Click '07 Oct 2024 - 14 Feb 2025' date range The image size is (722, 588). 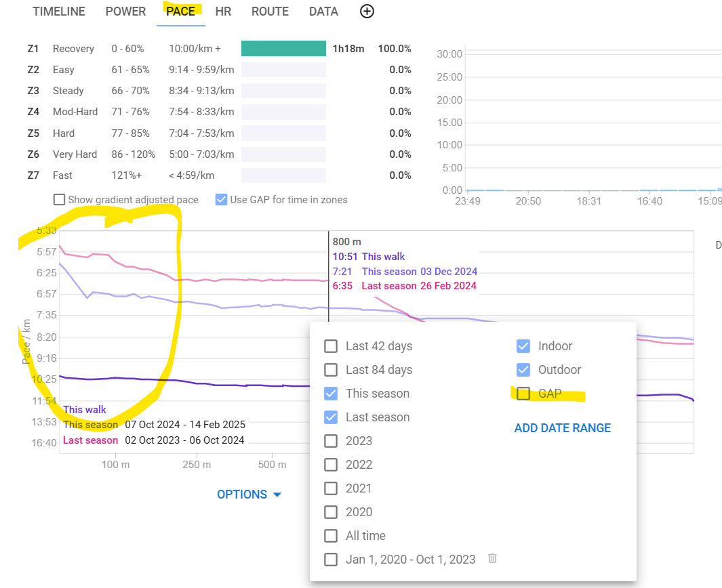[185, 425]
